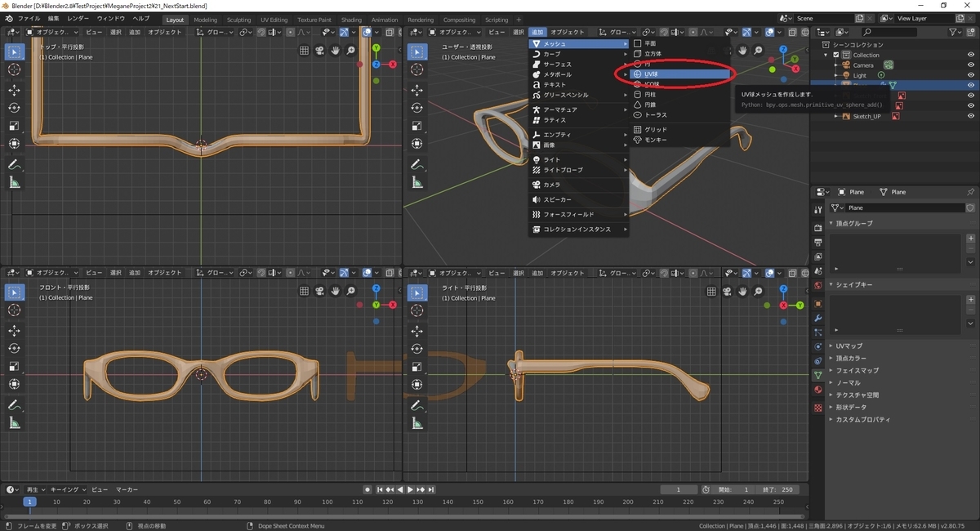Open the Modifiers wrench properties tab
Screen dimensions: 980x531
(818, 319)
